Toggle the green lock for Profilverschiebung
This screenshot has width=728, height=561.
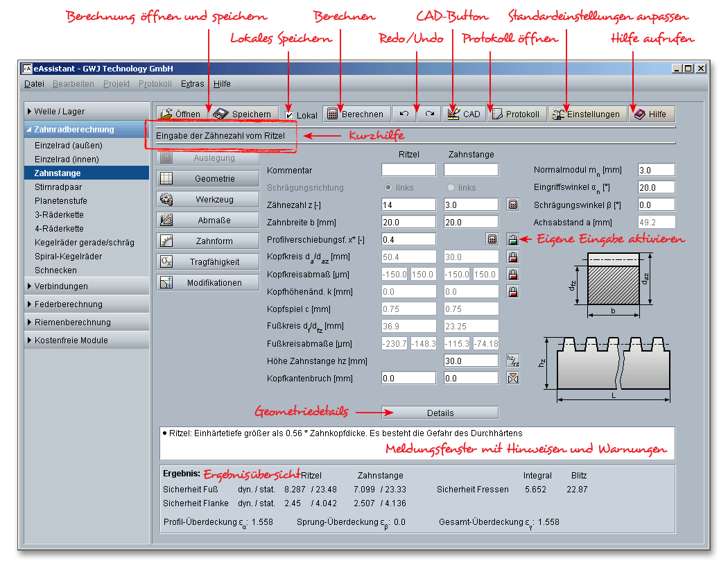pos(512,239)
